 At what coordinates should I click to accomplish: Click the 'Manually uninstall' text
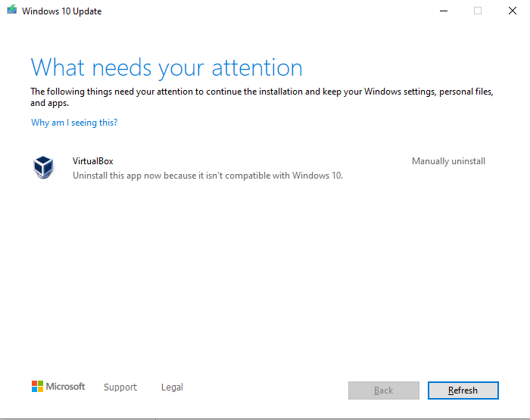[448, 161]
